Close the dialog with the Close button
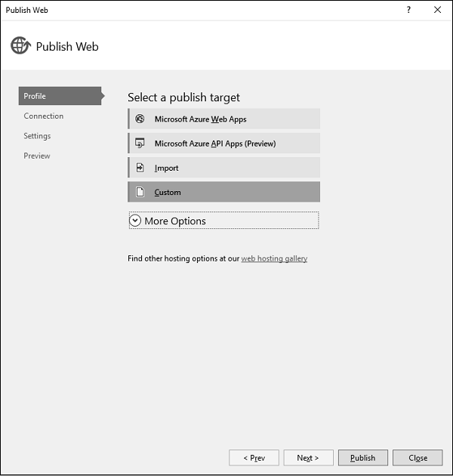Screen dimensions: 453x476 click(418, 458)
